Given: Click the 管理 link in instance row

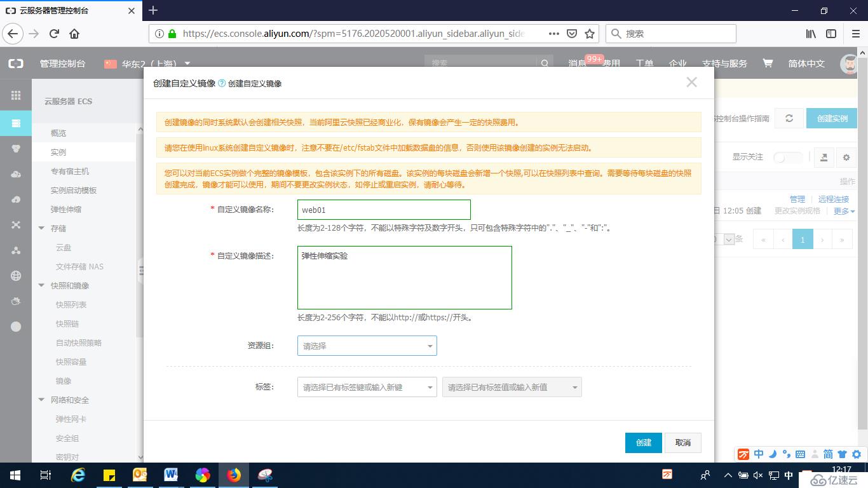Looking at the screenshot, I should click(x=797, y=200).
